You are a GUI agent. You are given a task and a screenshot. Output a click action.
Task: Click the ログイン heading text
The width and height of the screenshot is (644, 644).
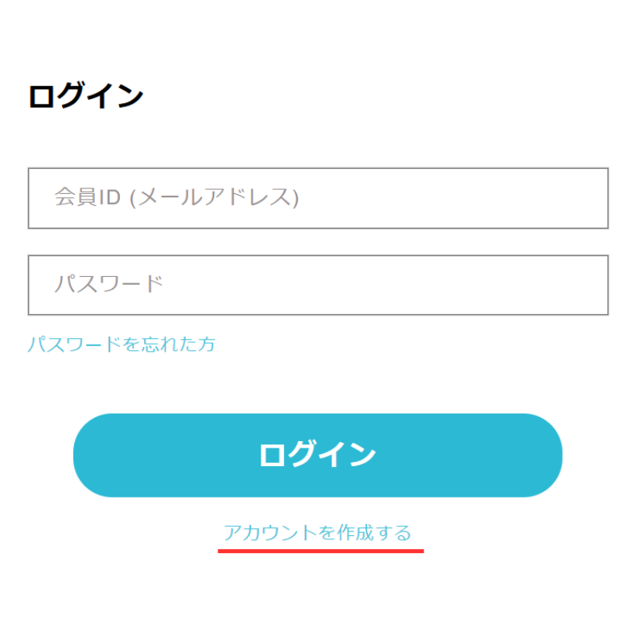86,97
